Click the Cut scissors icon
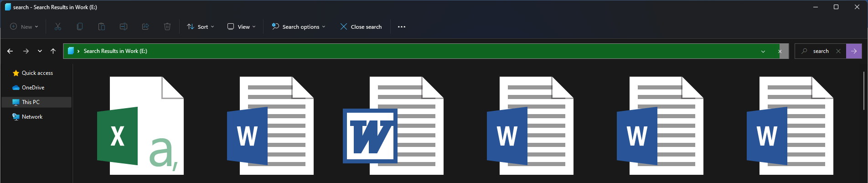This screenshot has width=868, height=183. pos(58,26)
